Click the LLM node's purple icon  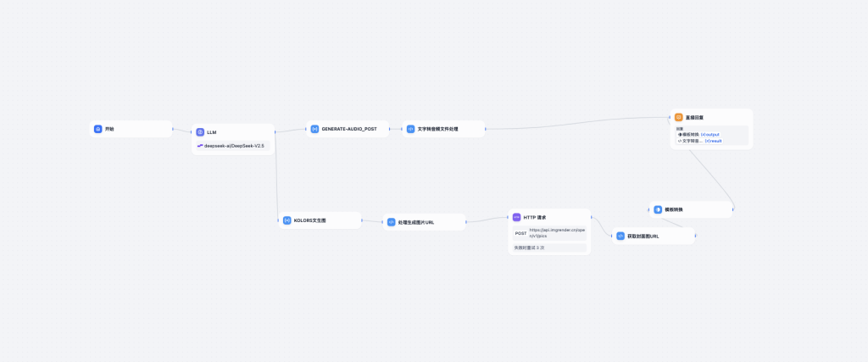200,132
